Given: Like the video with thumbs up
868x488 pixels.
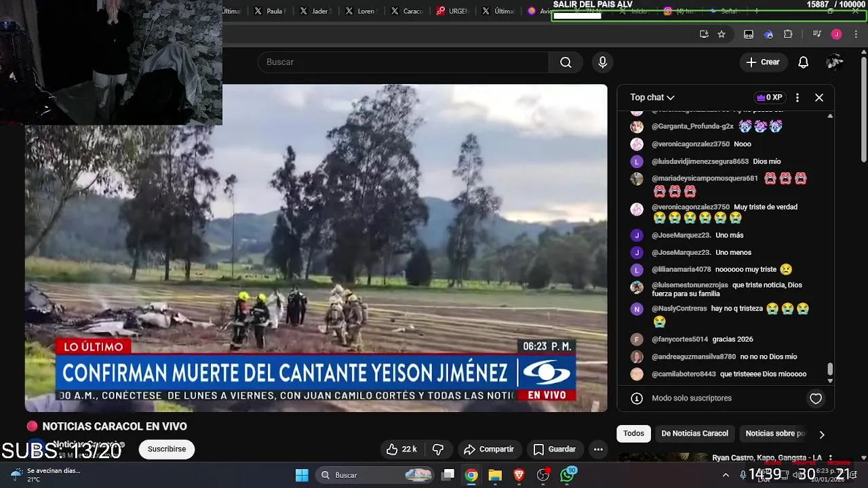Looking at the screenshot, I should coord(401,449).
